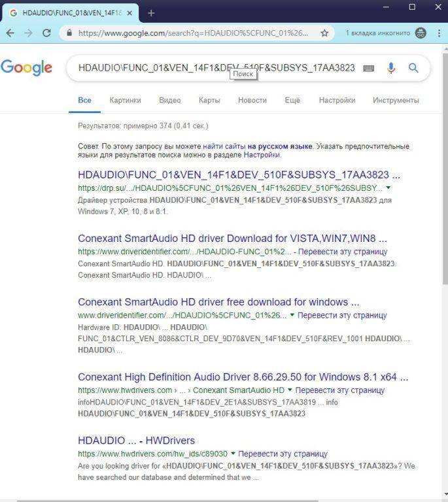Open the Инструменты search tools
This screenshot has width=448, height=502.
point(396,100)
